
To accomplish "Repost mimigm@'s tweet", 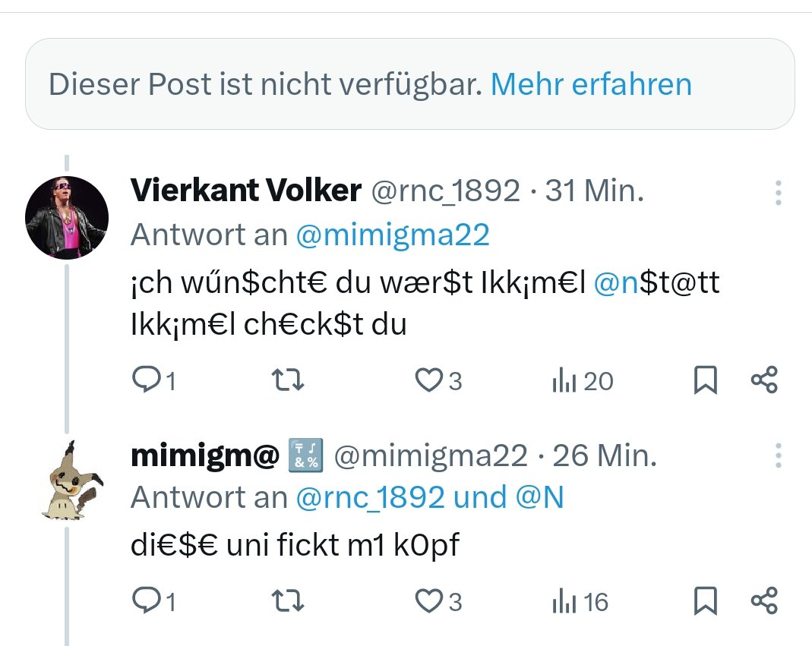I will [x=288, y=601].
